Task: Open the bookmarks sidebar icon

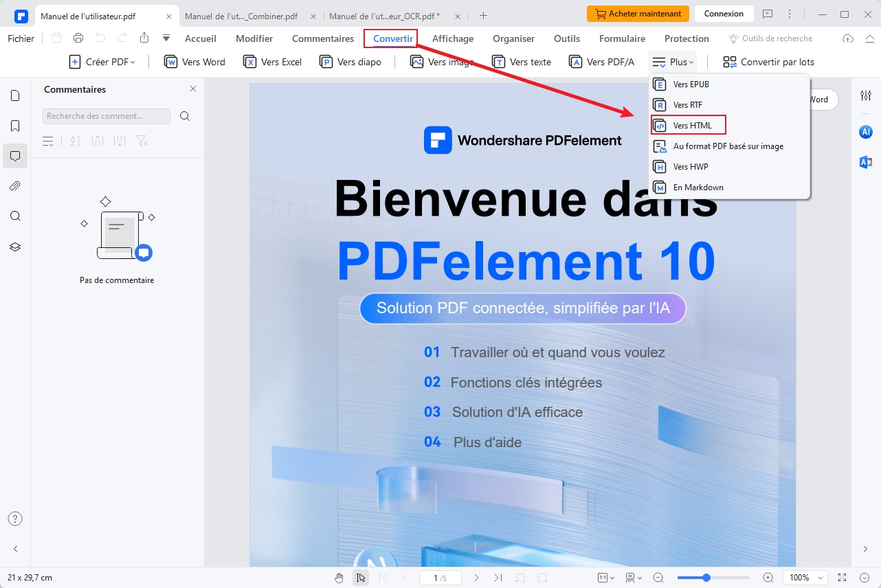Action: [x=15, y=126]
